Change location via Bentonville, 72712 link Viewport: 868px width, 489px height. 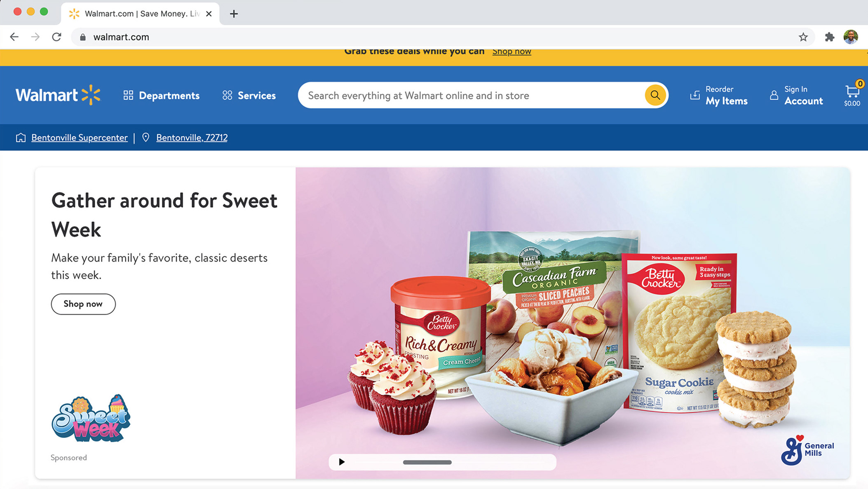coord(192,138)
